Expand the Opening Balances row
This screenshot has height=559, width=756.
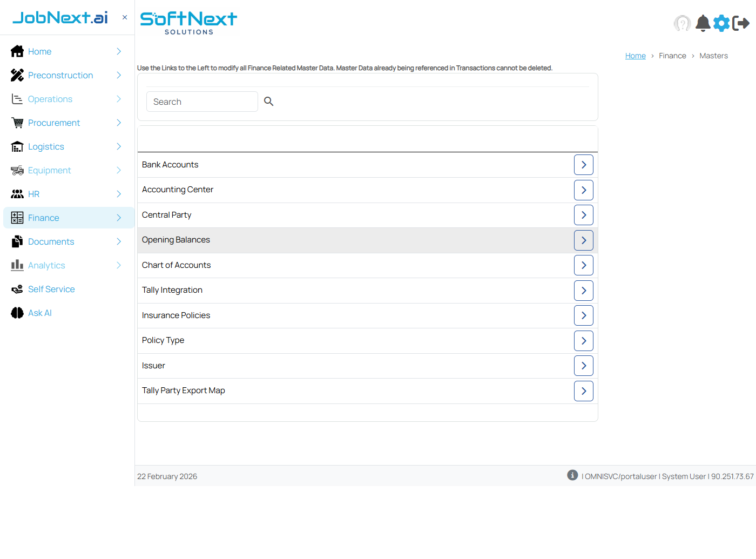pyautogui.click(x=583, y=240)
